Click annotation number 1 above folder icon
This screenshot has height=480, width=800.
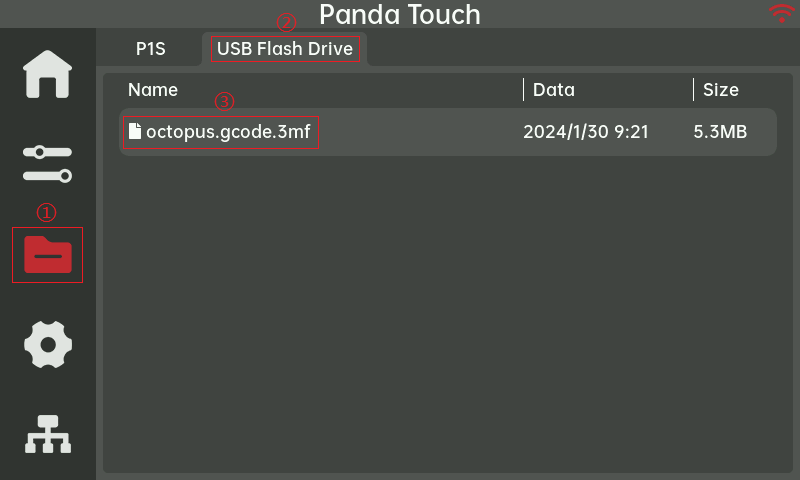tap(47, 212)
